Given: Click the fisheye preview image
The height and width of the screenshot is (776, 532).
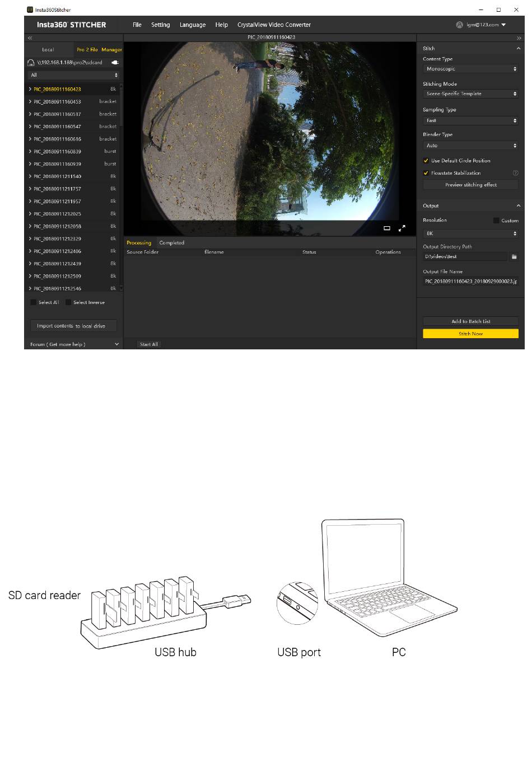Looking at the screenshot, I should [x=269, y=132].
